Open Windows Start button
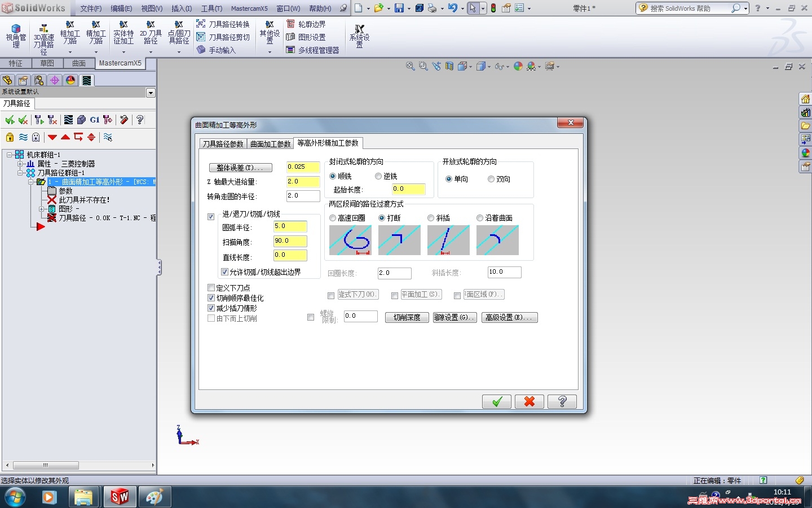This screenshot has width=812, height=508. pyautogui.click(x=15, y=497)
